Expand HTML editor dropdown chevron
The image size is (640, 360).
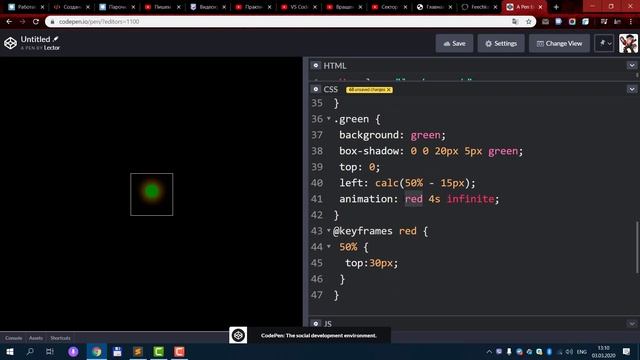(x=632, y=65)
